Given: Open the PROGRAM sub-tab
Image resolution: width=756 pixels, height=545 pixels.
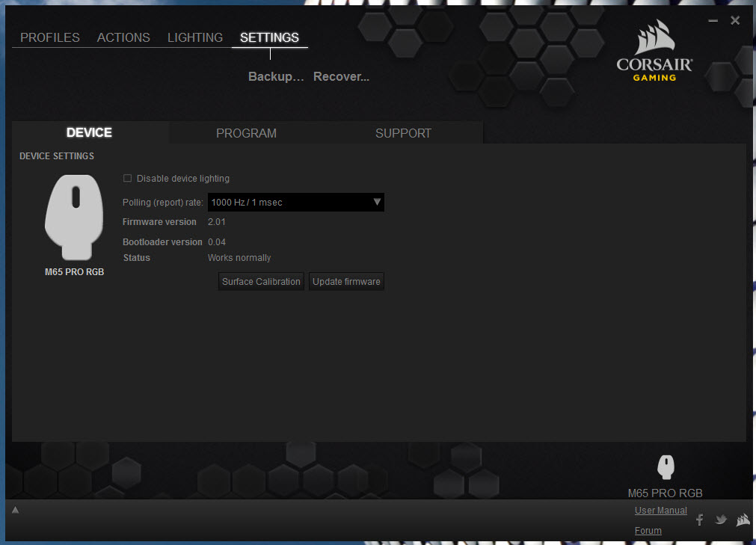Looking at the screenshot, I should tap(246, 133).
